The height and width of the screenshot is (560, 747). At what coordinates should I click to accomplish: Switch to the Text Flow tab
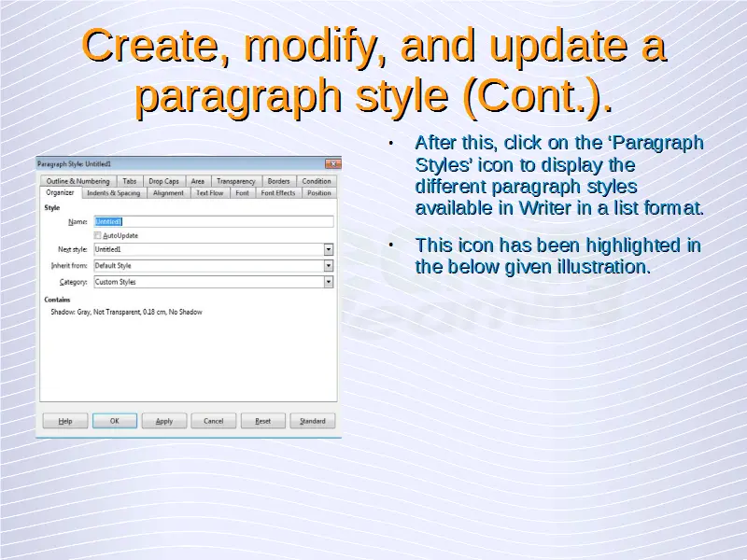point(209,193)
